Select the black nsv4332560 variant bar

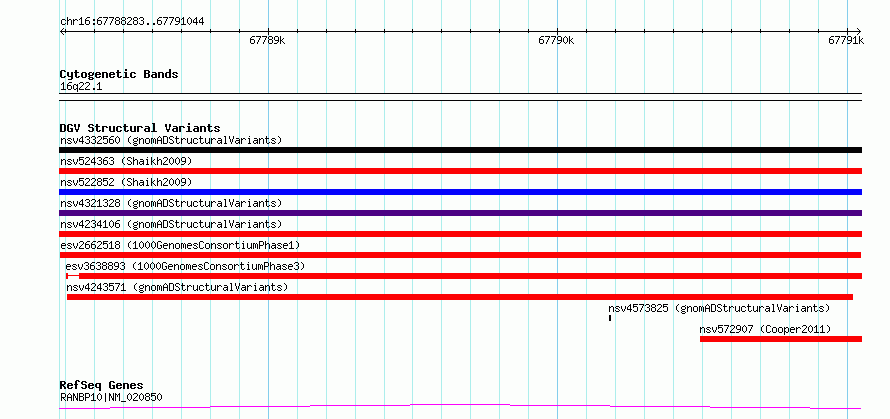pos(460,150)
